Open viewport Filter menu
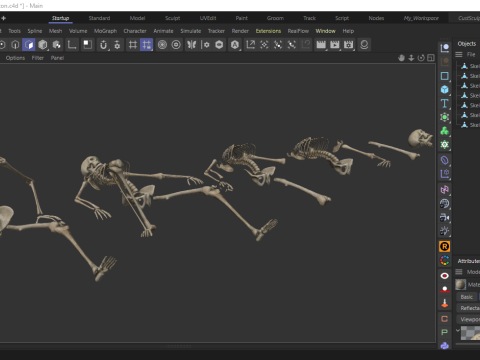This screenshot has width=480, height=360. click(38, 58)
